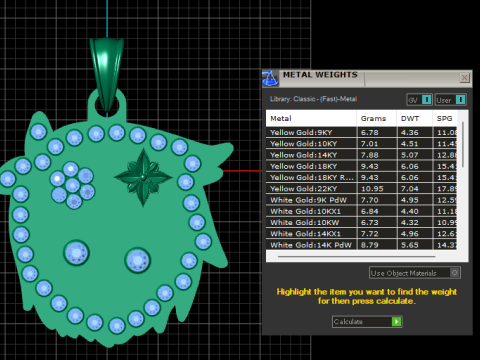Enable Use Object Materials option
Viewport: 480px width, 360px height.
pyautogui.click(x=415, y=273)
